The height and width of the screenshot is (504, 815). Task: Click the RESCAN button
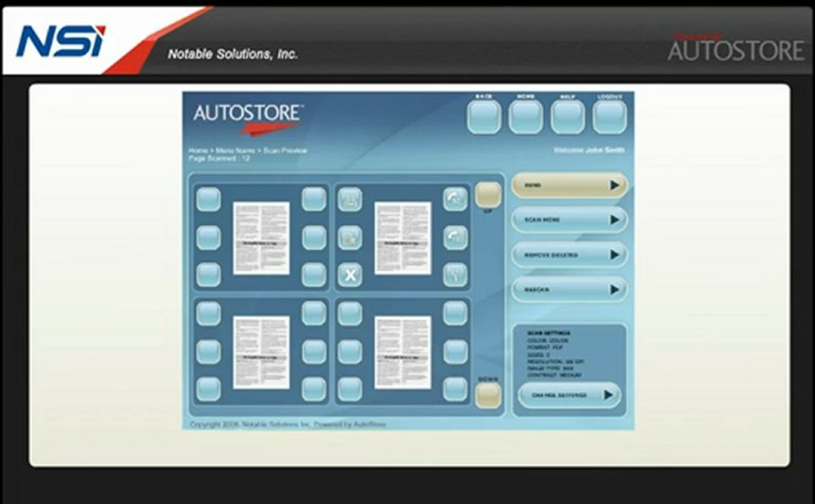coord(570,289)
